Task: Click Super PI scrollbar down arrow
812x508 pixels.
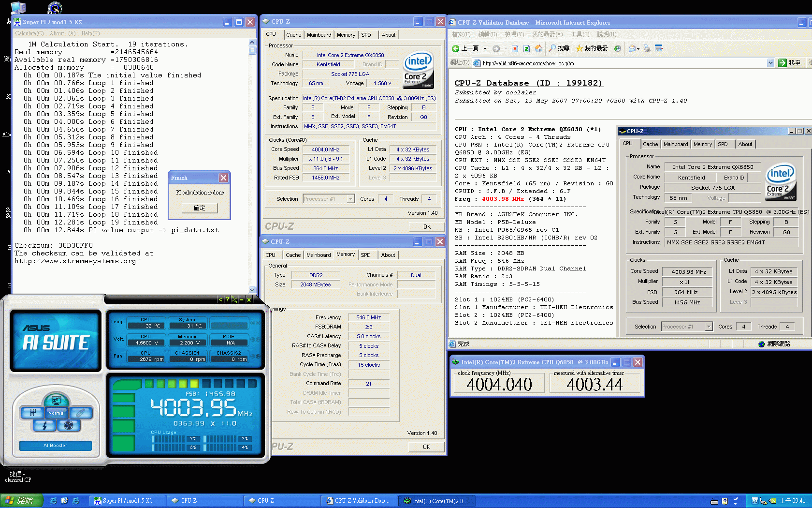Action: point(252,290)
